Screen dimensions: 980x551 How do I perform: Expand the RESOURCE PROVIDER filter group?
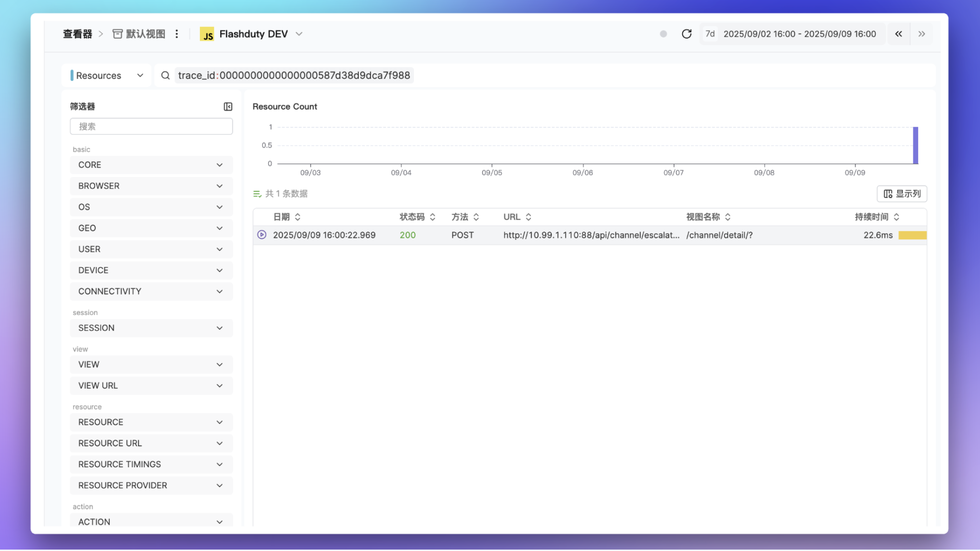click(151, 485)
